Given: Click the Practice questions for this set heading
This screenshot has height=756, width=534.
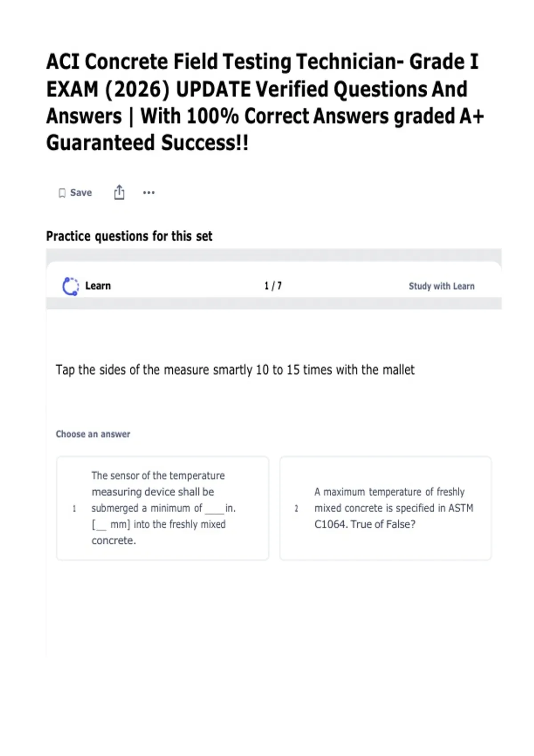Looking at the screenshot, I should (x=129, y=236).
